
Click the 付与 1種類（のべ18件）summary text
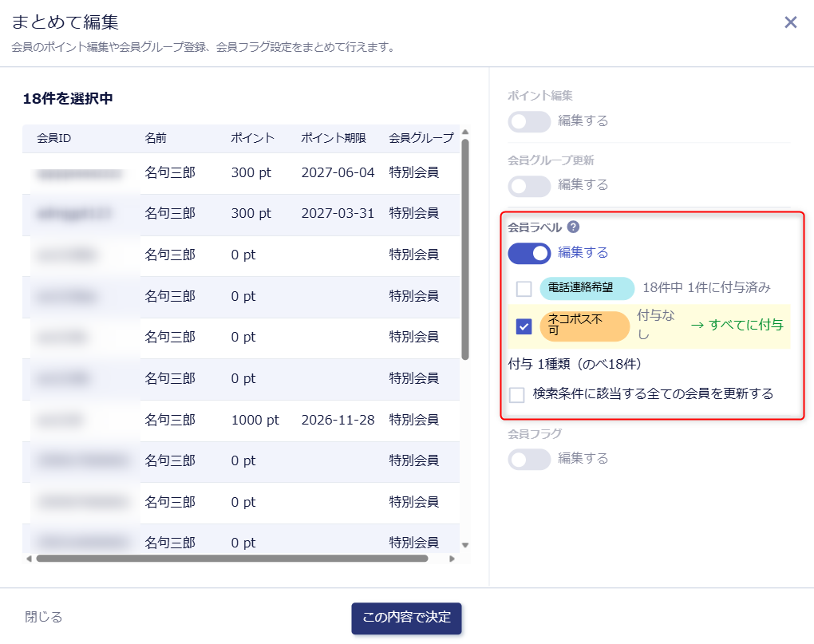[x=575, y=364]
